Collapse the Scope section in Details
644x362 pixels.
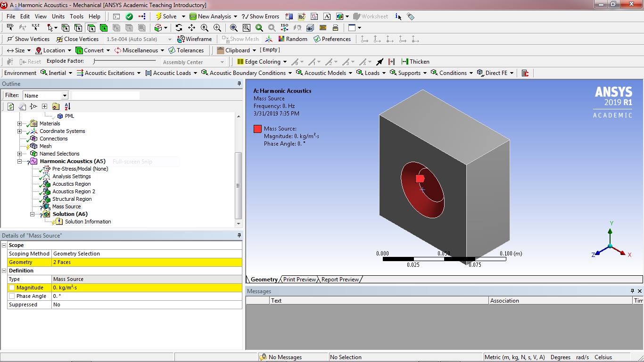click(x=4, y=245)
